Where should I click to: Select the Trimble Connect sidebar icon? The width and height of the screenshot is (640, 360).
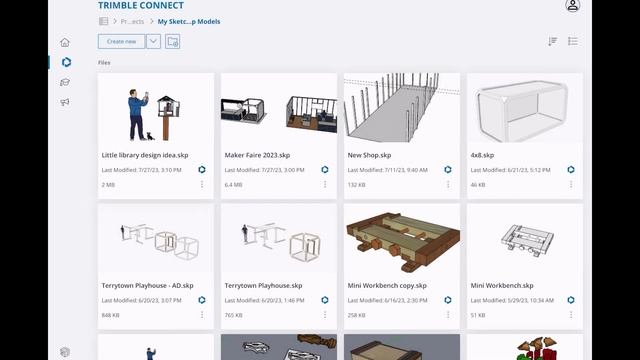tap(66, 62)
